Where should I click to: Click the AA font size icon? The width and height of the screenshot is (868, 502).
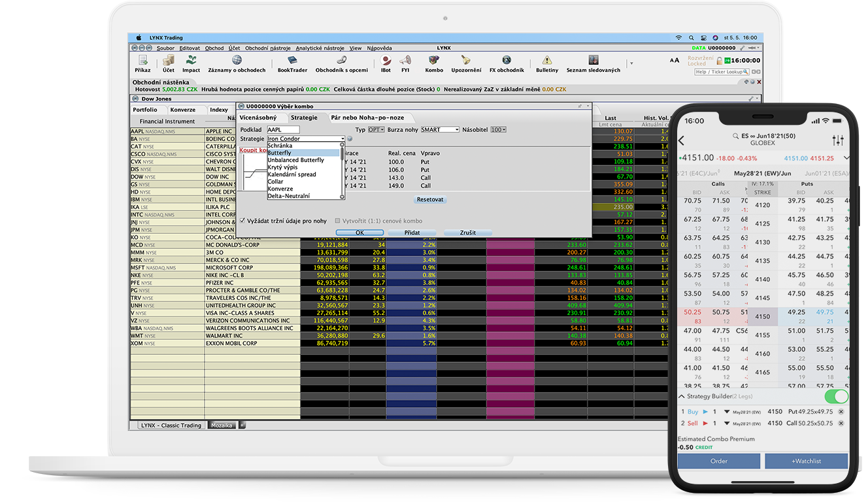pos(675,60)
